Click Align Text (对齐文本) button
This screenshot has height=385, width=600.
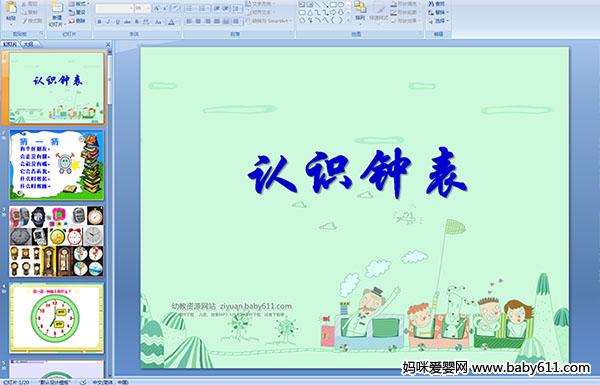[260, 12]
